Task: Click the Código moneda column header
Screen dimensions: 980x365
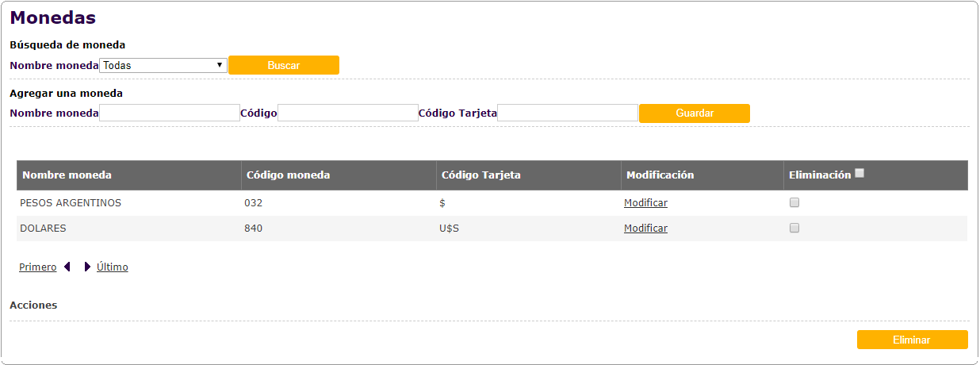Action: coord(289,175)
